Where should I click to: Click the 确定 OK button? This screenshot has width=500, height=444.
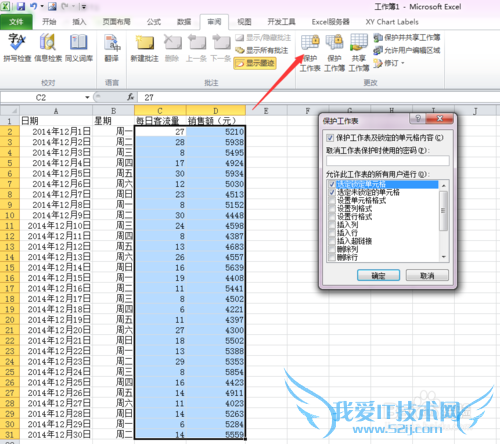coord(378,275)
